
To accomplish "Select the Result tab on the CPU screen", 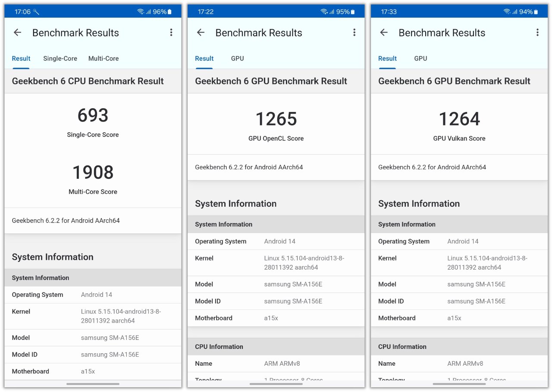I will [21, 59].
